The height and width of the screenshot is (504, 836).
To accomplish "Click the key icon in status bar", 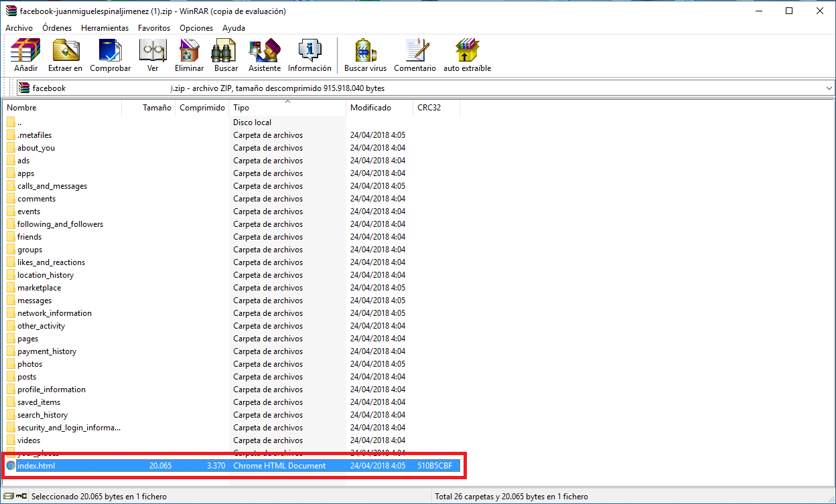I will click(20, 497).
